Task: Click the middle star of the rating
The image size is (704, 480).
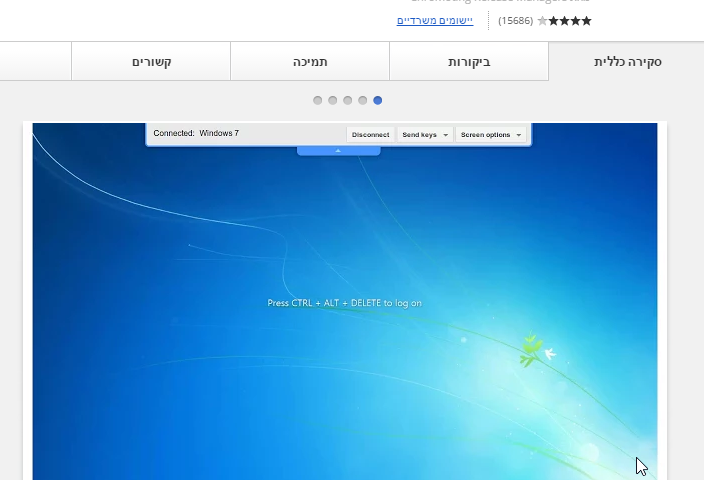Action: click(564, 21)
